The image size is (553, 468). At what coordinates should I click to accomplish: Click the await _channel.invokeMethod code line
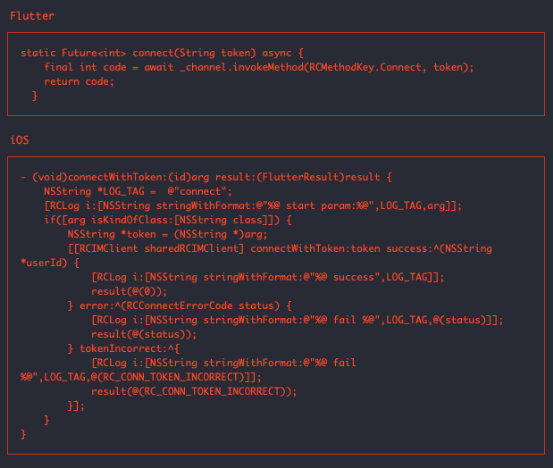tap(259, 67)
